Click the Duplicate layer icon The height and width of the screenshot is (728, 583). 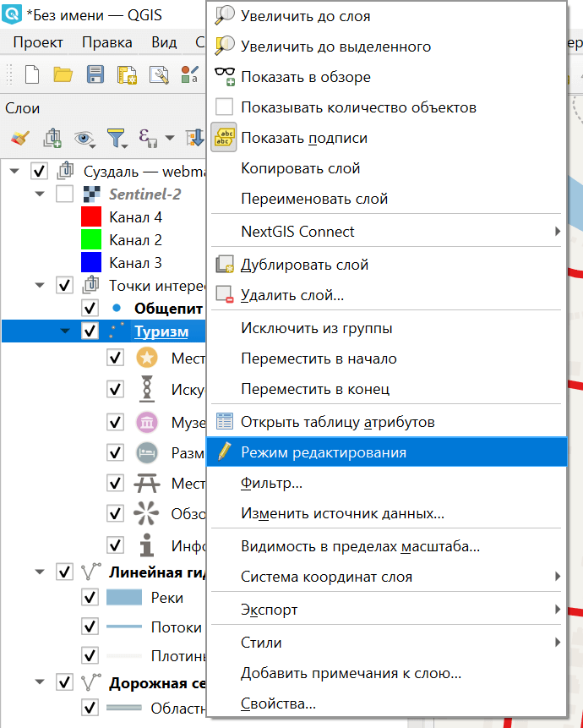[x=225, y=264]
